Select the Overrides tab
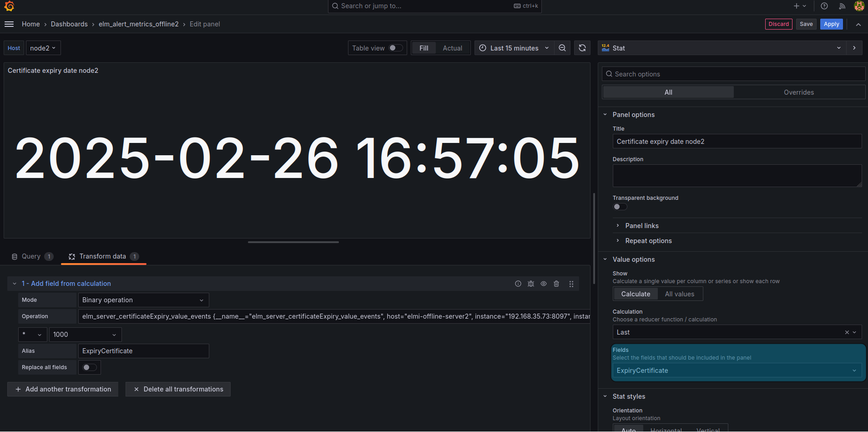Screen dimensions: 868x432 (x=799, y=92)
